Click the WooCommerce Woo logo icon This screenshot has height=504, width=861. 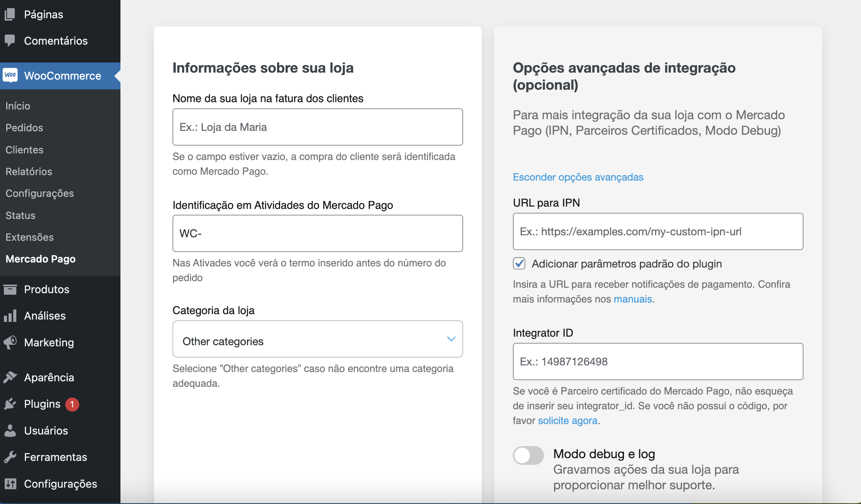(10, 75)
